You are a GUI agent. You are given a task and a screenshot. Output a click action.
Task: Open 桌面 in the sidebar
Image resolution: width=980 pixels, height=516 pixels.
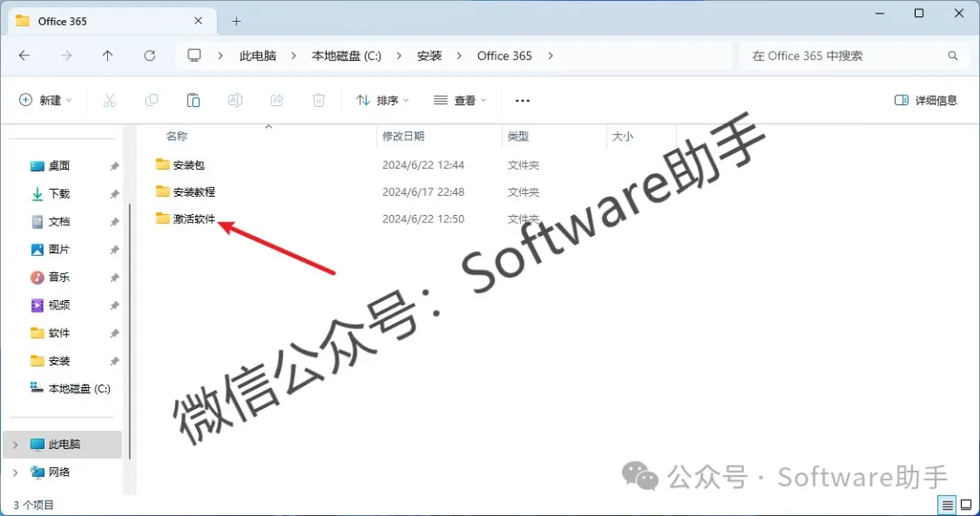(x=59, y=166)
